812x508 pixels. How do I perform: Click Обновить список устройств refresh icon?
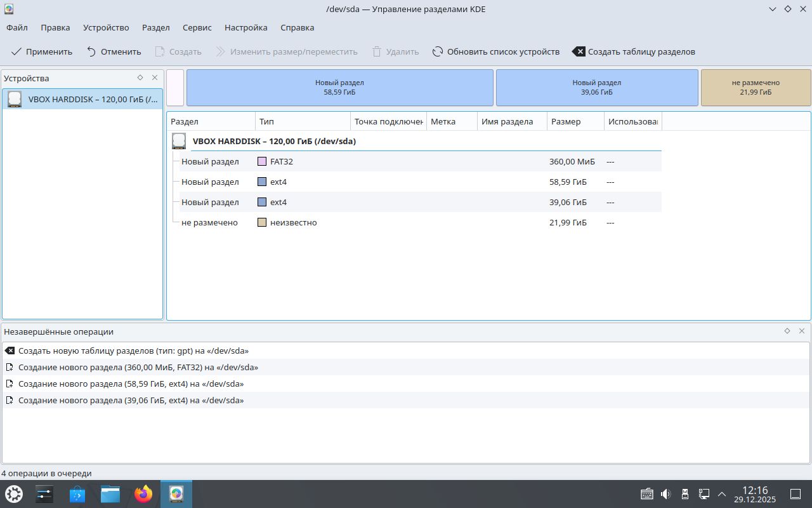click(438, 51)
